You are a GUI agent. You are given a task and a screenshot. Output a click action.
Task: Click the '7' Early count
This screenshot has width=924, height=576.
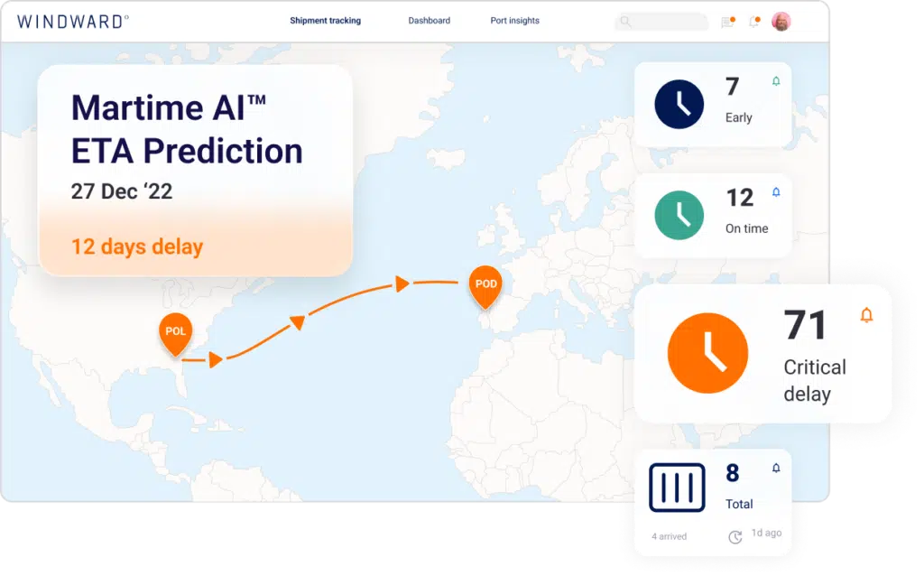[732, 87]
